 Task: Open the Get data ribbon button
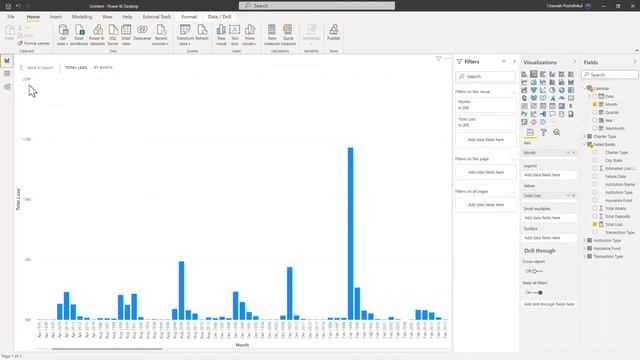pos(63,35)
